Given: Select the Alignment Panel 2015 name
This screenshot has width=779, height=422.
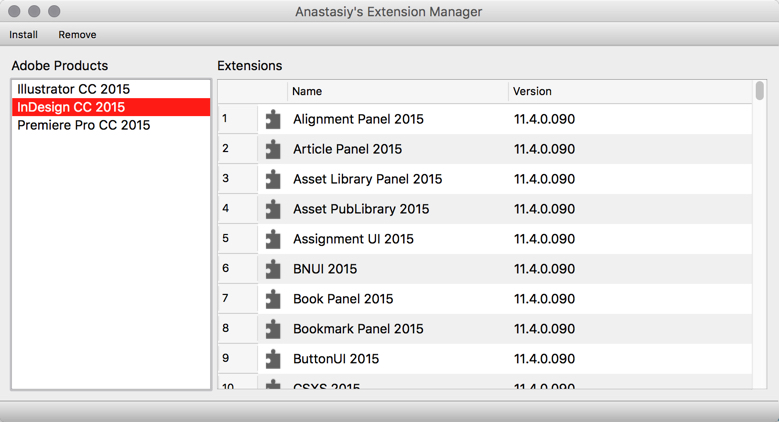Looking at the screenshot, I should pos(358,119).
